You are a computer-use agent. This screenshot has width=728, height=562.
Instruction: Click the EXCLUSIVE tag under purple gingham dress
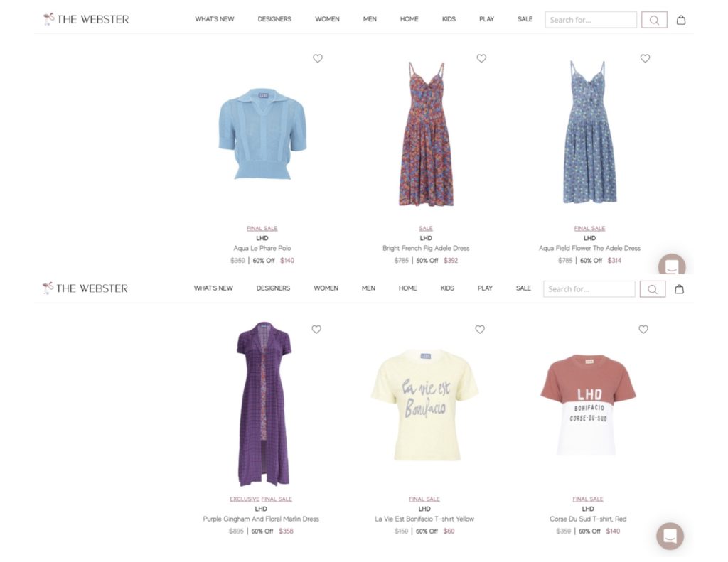tap(245, 499)
